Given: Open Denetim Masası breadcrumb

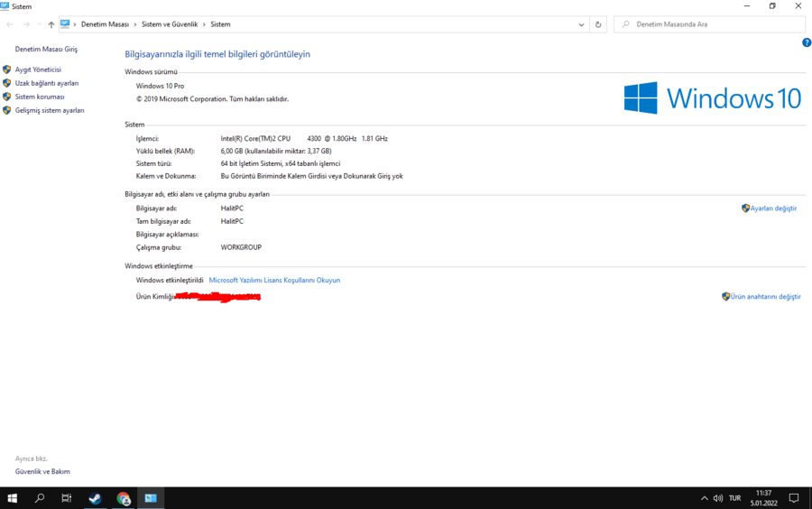Looking at the screenshot, I should point(105,24).
